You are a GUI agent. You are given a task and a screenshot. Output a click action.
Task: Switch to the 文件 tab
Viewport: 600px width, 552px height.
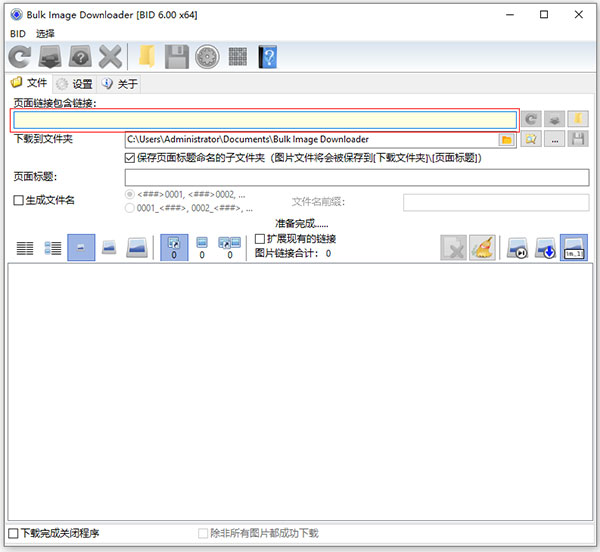pos(29,83)
